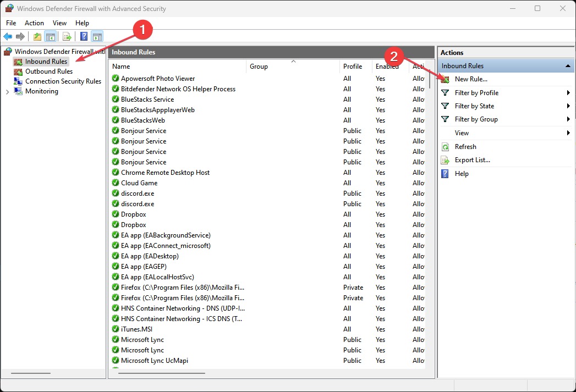576x392 pixels.
Task: Select Connection Security Rules in the tree
Action: click(63, 81)
